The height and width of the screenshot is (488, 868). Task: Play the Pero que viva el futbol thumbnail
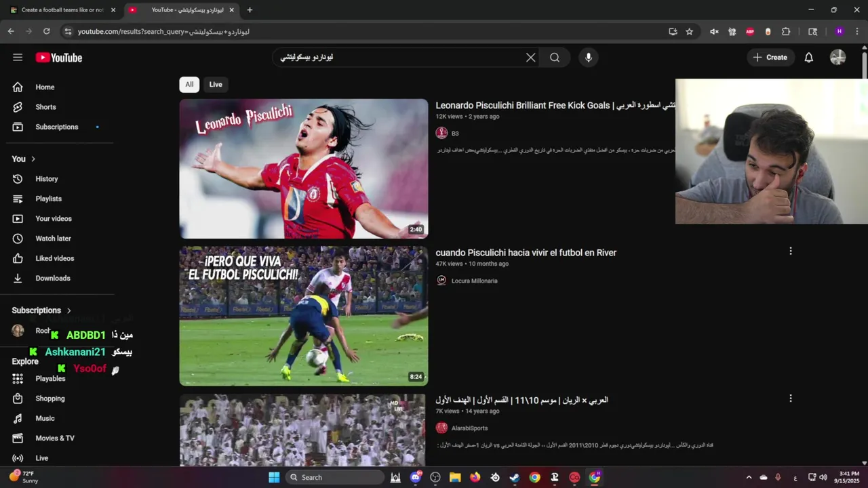(x=304, y=316)
